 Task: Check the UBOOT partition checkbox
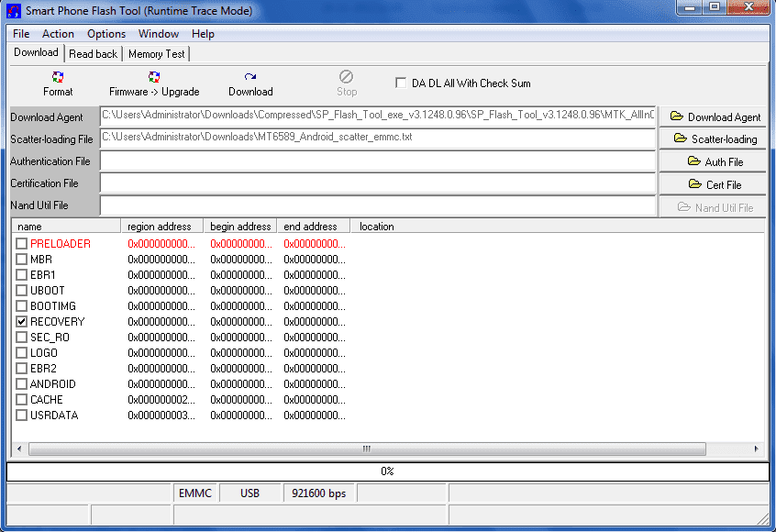[21, 290]
